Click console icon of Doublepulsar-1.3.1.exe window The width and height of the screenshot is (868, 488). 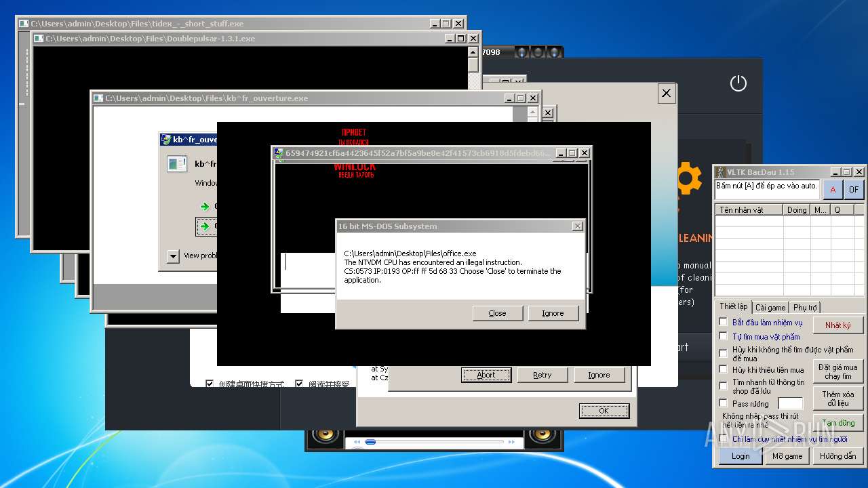click(x=39, y=39)
